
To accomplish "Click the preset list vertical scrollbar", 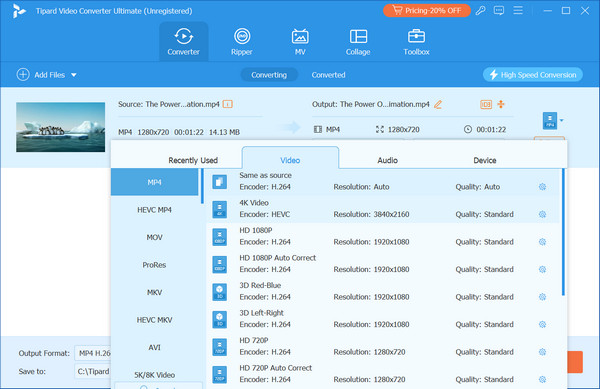I will 563,232.
